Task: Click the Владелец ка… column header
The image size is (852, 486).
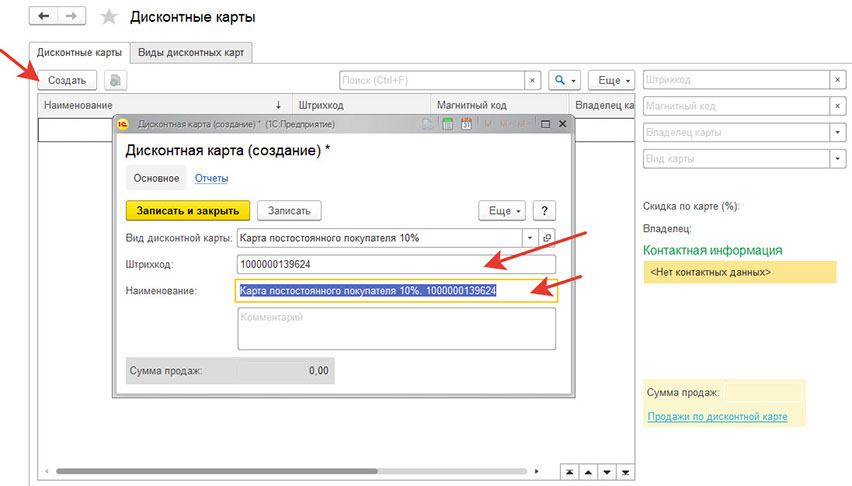Action: click(602, 105)
